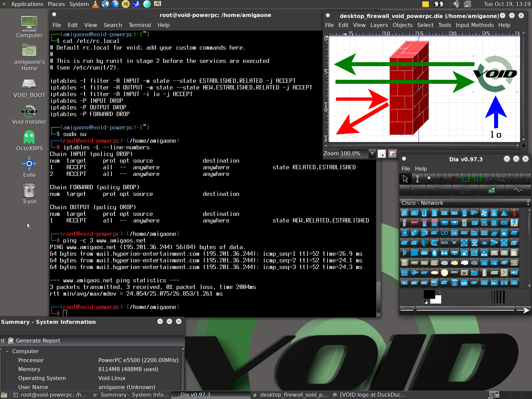Select the Box shape tool in Dia
The width and height of the screenshot is (532, 399).
465,179
